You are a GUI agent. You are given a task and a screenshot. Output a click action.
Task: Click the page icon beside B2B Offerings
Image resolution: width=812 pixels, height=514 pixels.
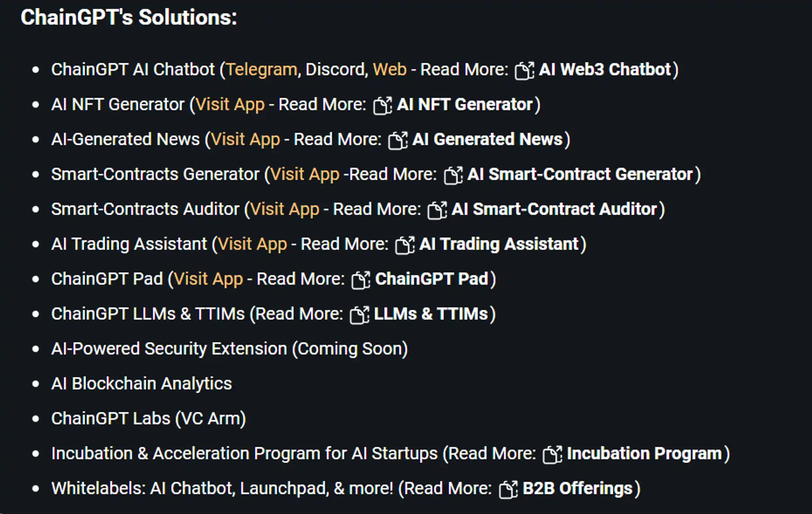coord(508,489)
